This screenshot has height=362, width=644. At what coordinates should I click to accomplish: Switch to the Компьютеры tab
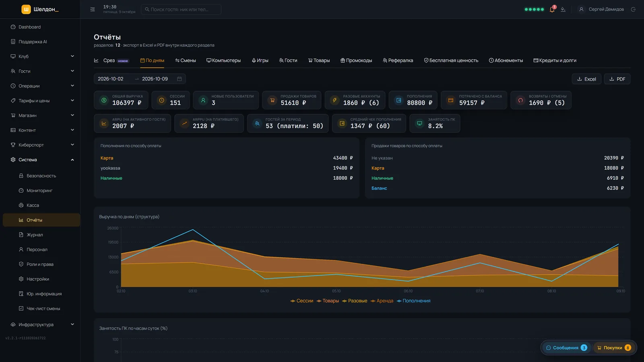(223, 60)
